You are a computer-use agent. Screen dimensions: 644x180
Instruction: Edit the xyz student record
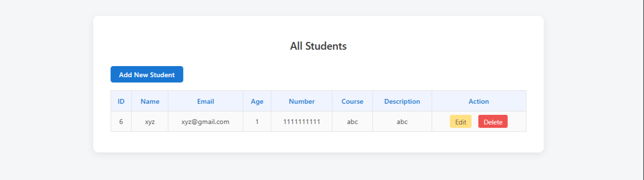tap(461, 122)
